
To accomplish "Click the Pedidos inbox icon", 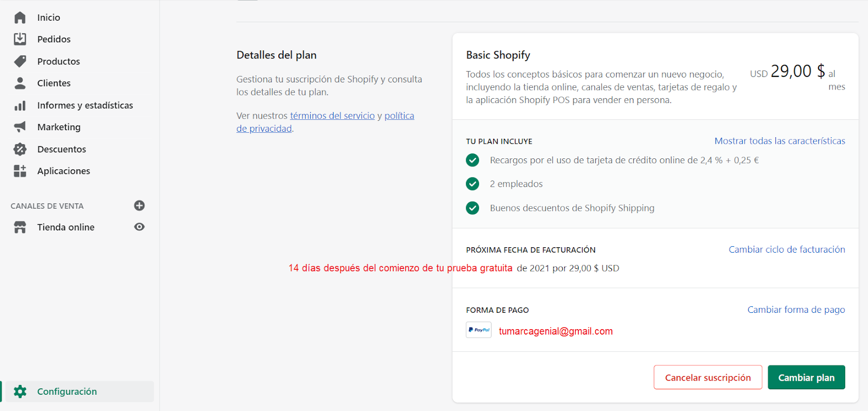I will pyautogui.click(x=20, y=39).
